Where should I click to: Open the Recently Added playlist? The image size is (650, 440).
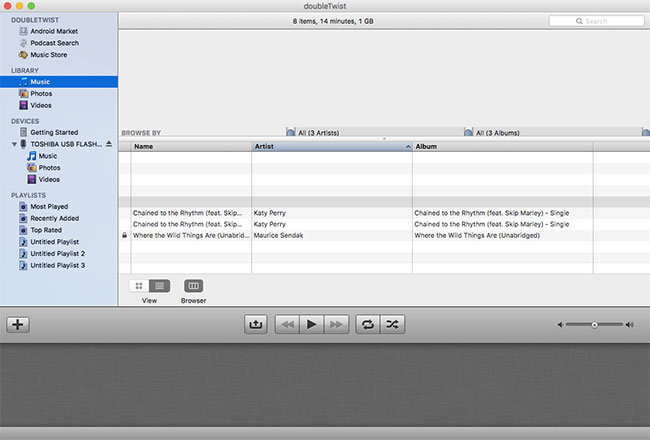pyautogui.click(x=54, y=218)
